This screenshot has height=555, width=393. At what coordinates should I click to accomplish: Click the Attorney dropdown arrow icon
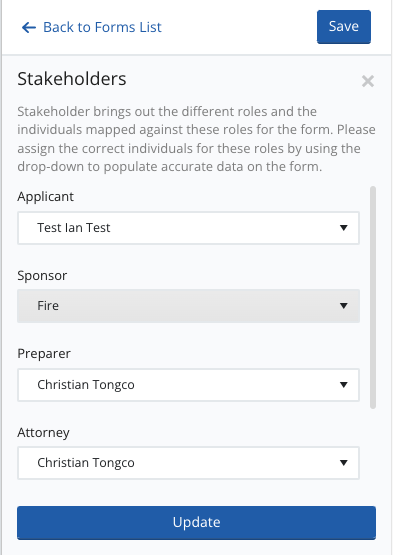343,463
